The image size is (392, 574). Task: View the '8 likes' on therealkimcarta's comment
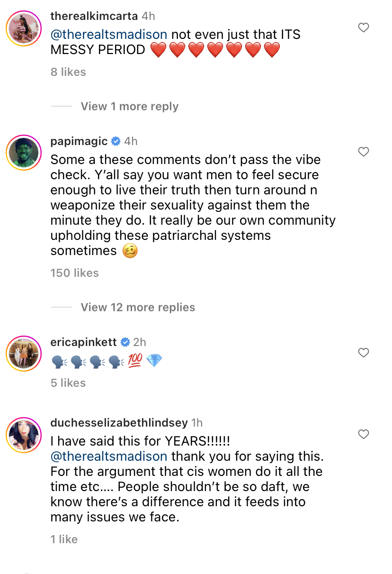point(67,72)
